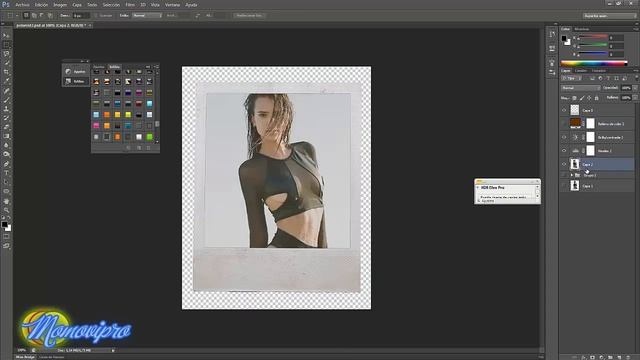Open the tool preset picker arrow
Screen dimensions: 640x360
pos(17,16)
